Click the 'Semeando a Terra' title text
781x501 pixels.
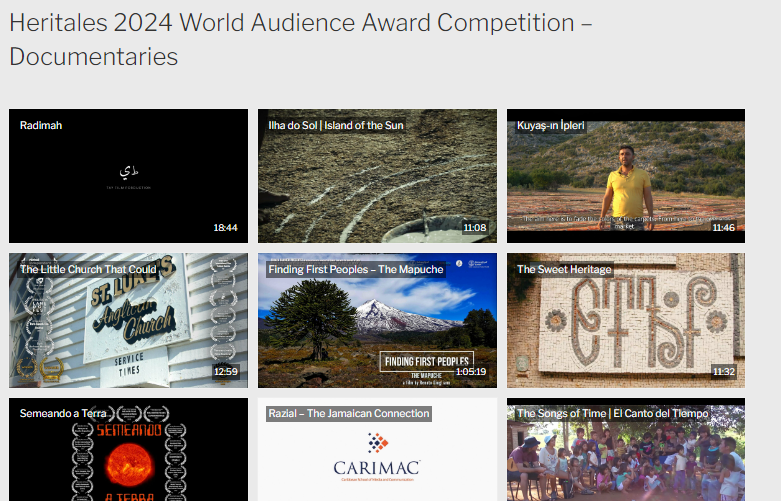point(63,413)
